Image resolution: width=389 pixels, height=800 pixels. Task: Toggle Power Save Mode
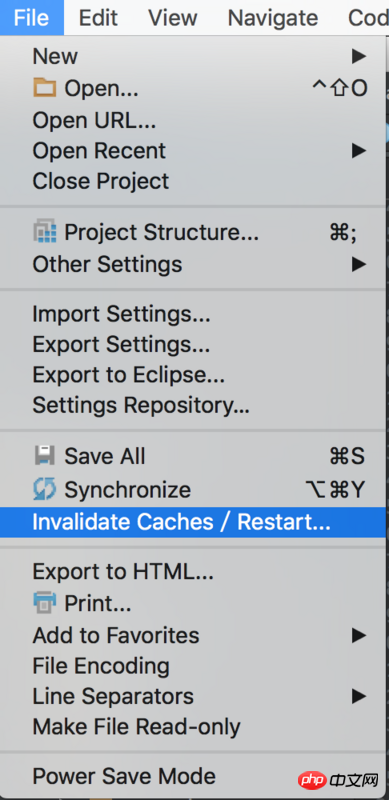click(193, 776)
